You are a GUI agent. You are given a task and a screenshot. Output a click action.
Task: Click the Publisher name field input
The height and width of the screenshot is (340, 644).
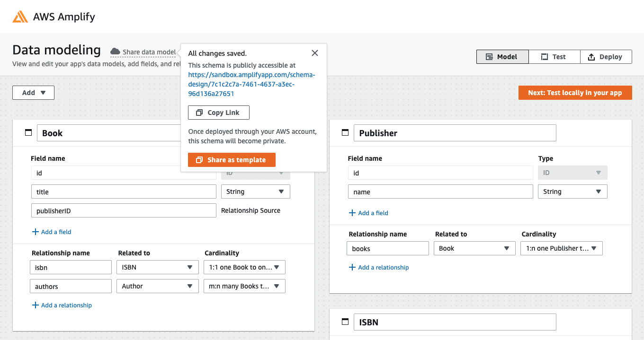[440, 192]
